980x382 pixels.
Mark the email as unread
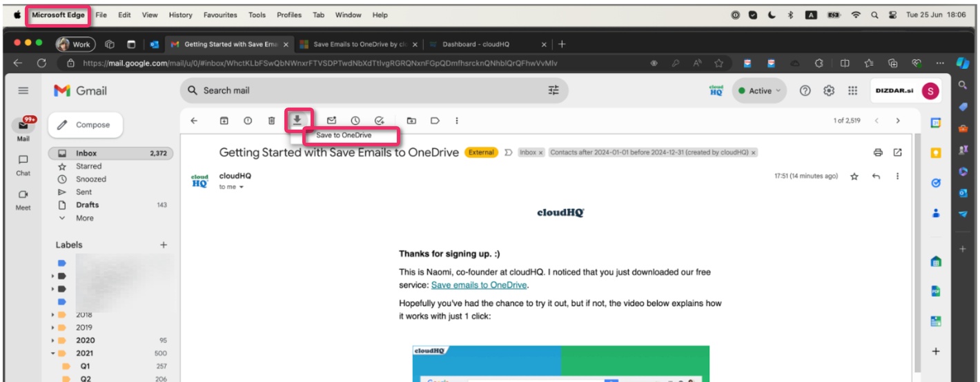331,121
